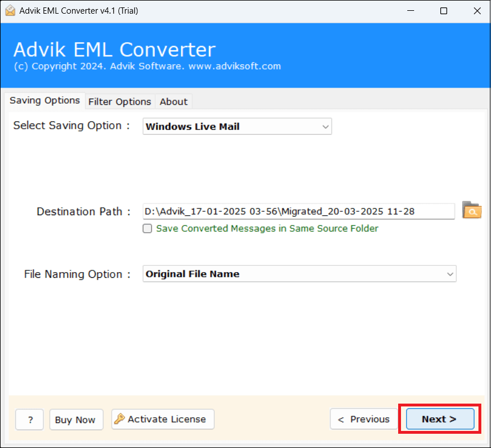Go back with the < Previous button
This screenshot has height=448, width=491.
tap(364, 419)
